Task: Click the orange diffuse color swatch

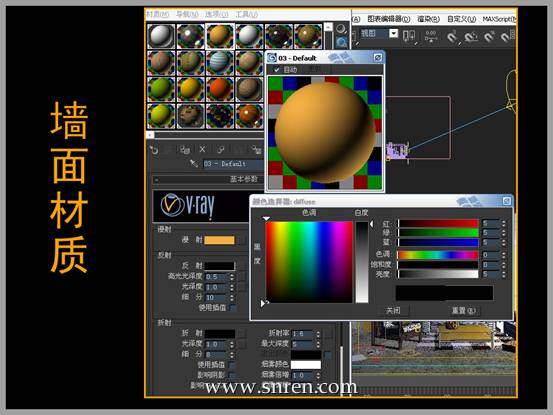Action: pyautogui.click(x=219, y=240)
